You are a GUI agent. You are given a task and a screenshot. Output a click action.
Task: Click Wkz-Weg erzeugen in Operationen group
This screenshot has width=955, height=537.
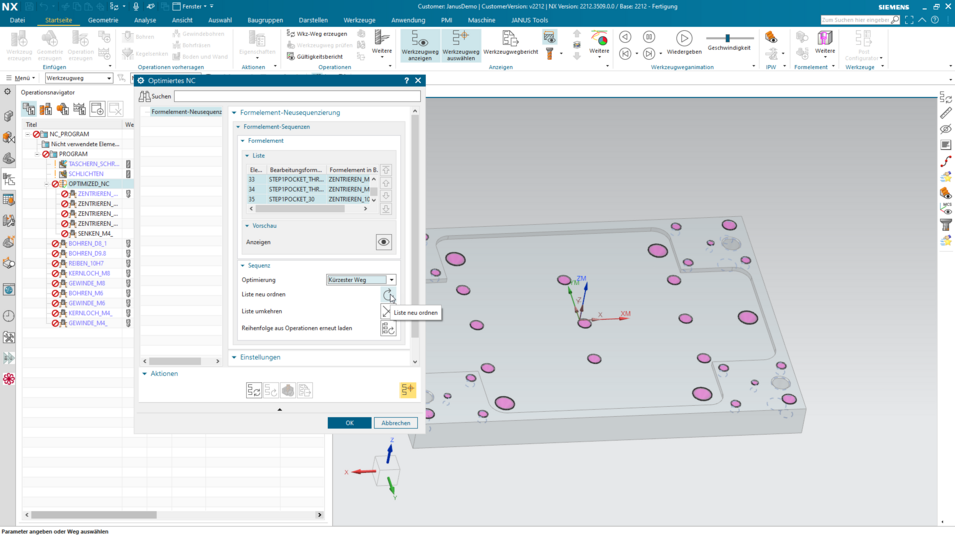317,34
